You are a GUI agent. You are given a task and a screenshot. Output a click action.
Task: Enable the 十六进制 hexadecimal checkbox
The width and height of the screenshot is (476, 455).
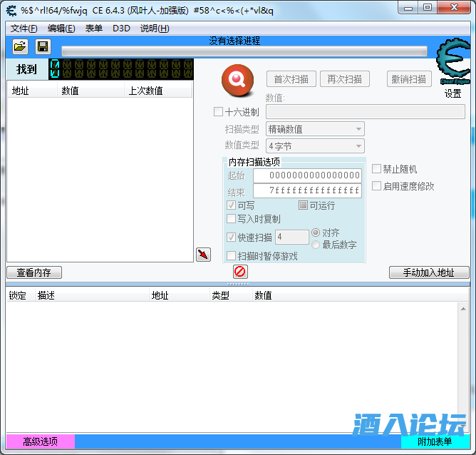219,112
